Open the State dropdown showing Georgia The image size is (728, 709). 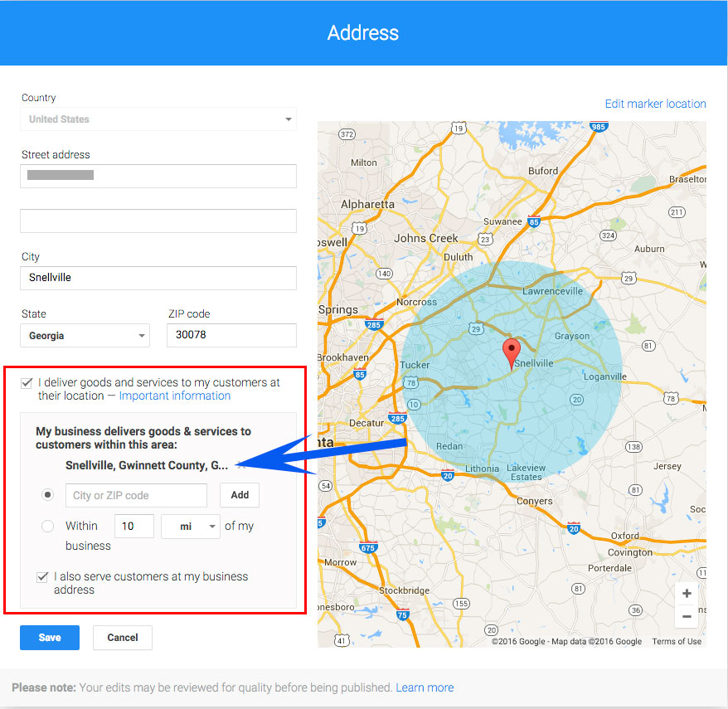coord(85,335)
